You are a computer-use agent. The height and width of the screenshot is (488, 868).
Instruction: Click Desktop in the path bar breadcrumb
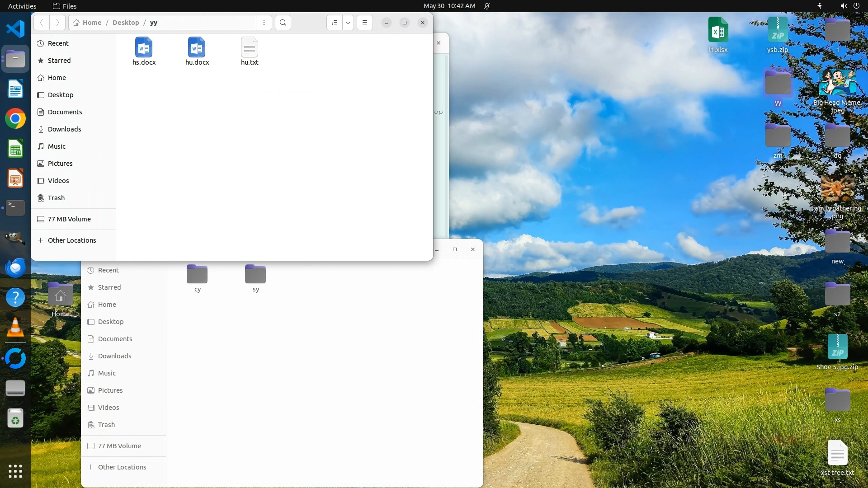(126, 23)
